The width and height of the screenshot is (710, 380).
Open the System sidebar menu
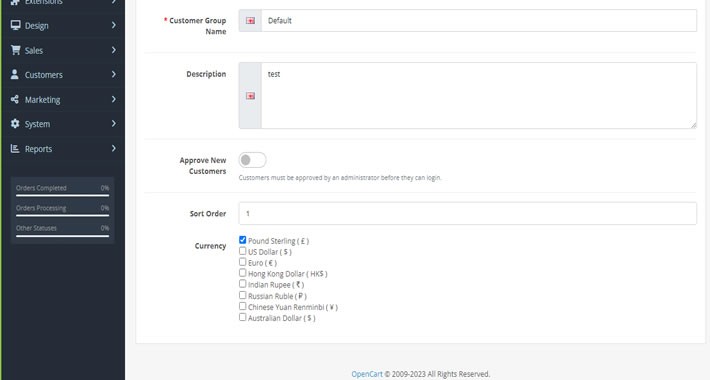[x=63, y=124]
